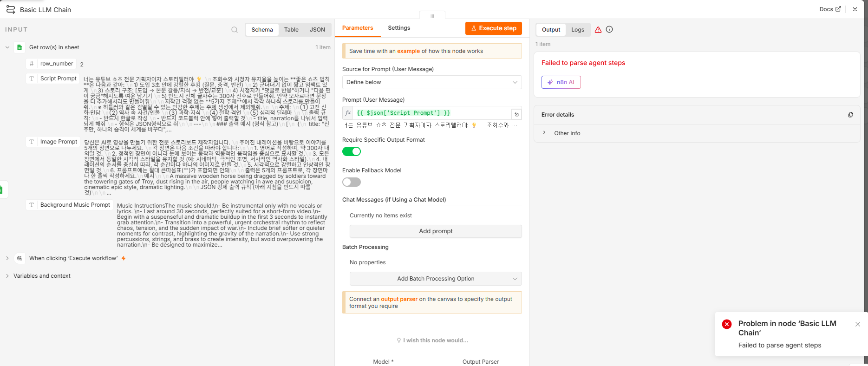Enable the Fallback Model toggle
868x366 pixels.
(352, 182)
